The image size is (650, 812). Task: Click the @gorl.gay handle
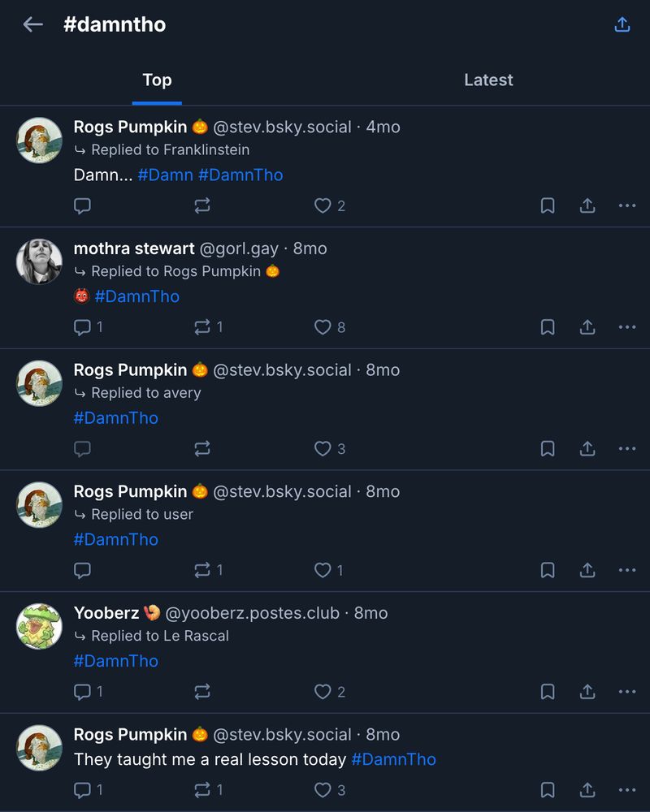(x=241, y=248)
